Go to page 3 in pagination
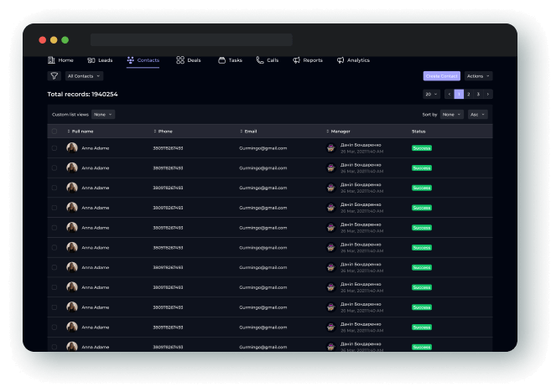The height and width of the screenshot is (392, 551). [478, 95]
